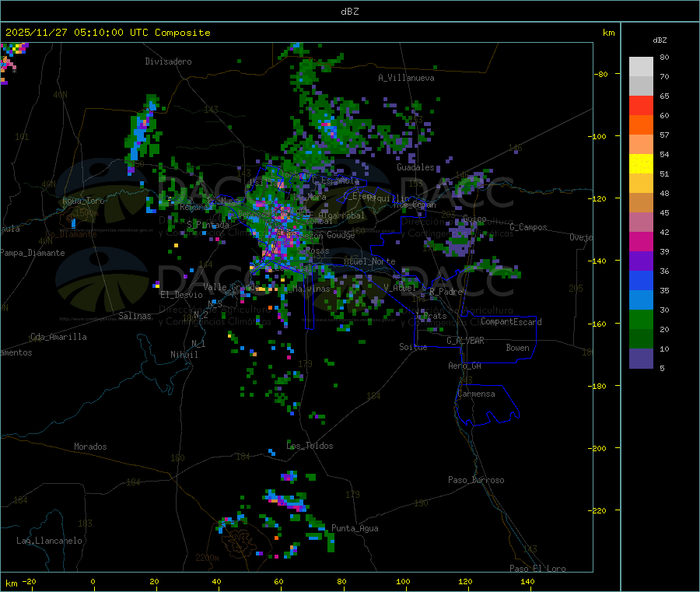
Task: Click the 'G_ALVEAR' label
Action: (x=465, y=341)
